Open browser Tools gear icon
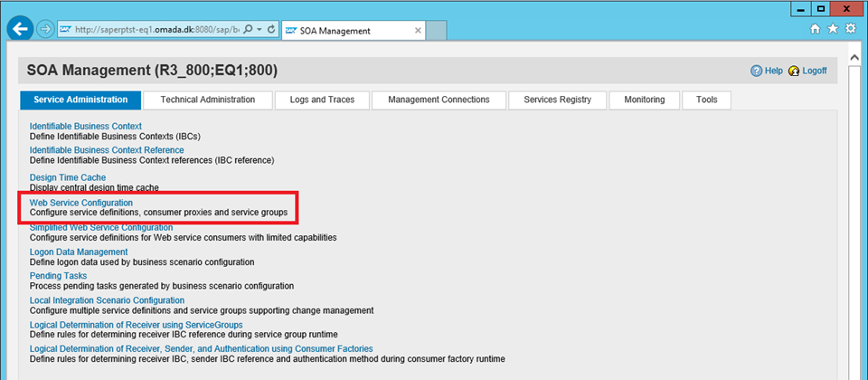Image resolution: width=868 pixels, height=380 pixels. 850,29
